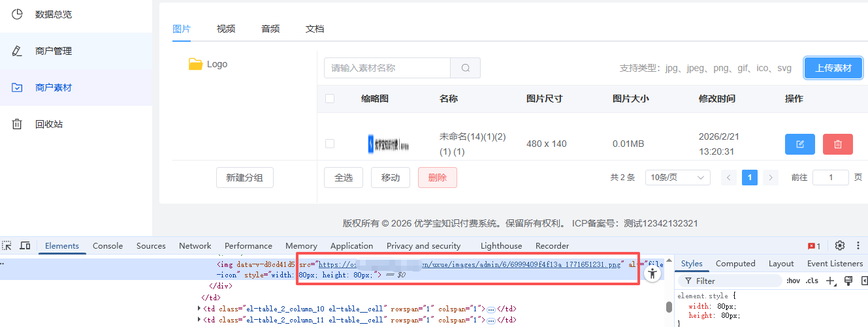Toggle the device toolbar icon in DevTools
Screen dimensions: 868x327
coord(25,246)
